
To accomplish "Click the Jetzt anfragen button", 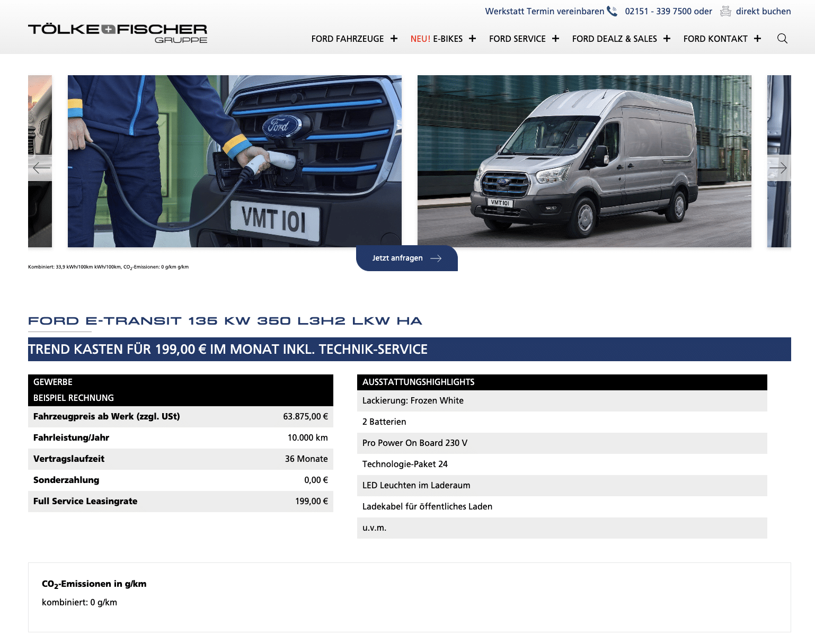I will 407,258.
